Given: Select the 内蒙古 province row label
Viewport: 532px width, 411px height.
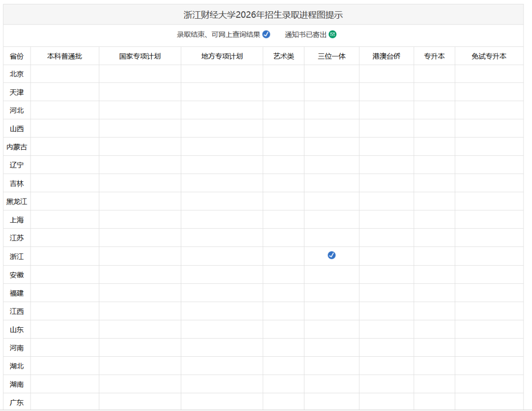Looking at the screenshot, I should [17, 147].
